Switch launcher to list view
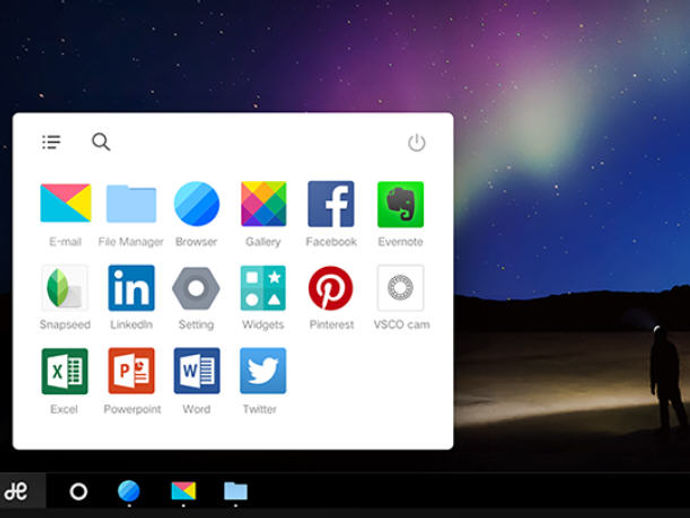 51,142
